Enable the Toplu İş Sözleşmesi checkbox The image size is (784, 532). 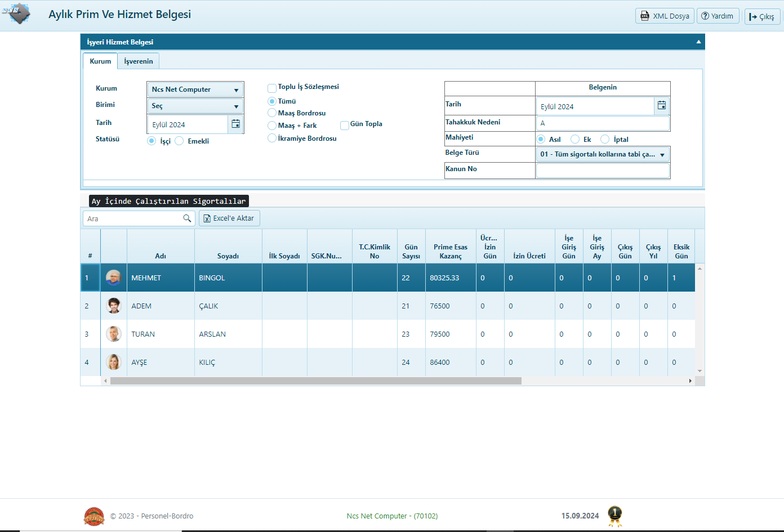tap(272, 88)
